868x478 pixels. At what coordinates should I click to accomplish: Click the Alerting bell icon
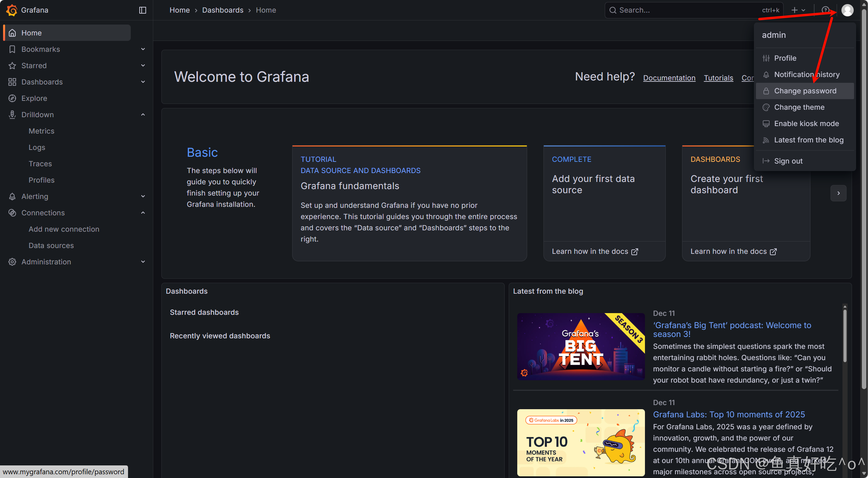click(x=12, y=196)
